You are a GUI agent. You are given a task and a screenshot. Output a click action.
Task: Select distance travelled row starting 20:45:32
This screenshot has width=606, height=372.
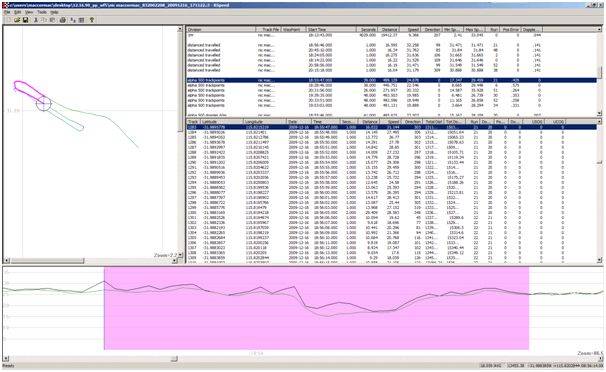[x=392, y=50]
